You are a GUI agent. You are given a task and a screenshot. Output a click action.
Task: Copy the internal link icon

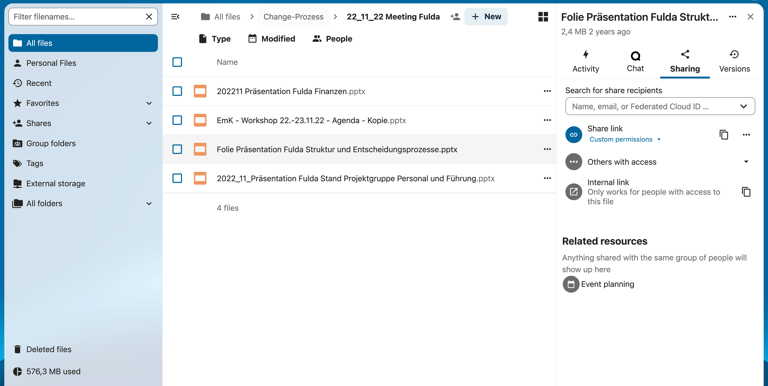[746, 192]
